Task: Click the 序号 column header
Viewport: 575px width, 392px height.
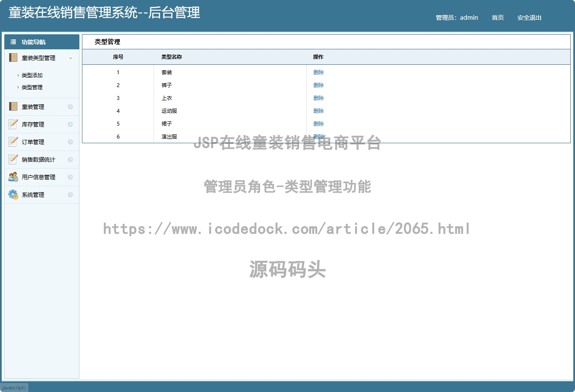Action: point(118,57)
